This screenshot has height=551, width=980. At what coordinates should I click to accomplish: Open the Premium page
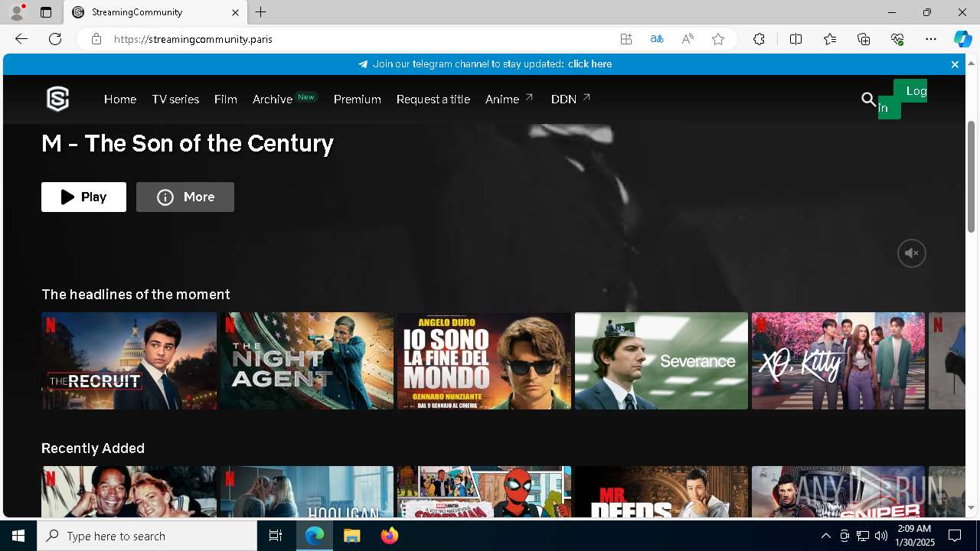click(x=358, y=99)
